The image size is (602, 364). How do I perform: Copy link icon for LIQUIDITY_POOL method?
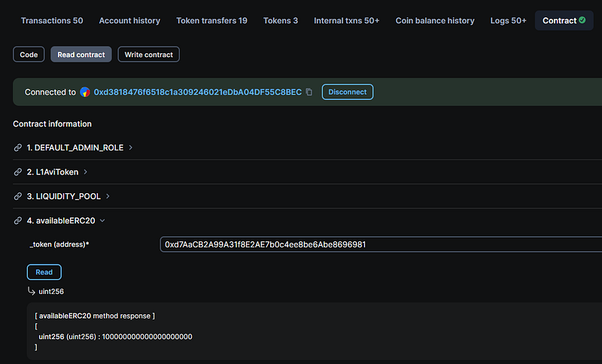(17, 196)
